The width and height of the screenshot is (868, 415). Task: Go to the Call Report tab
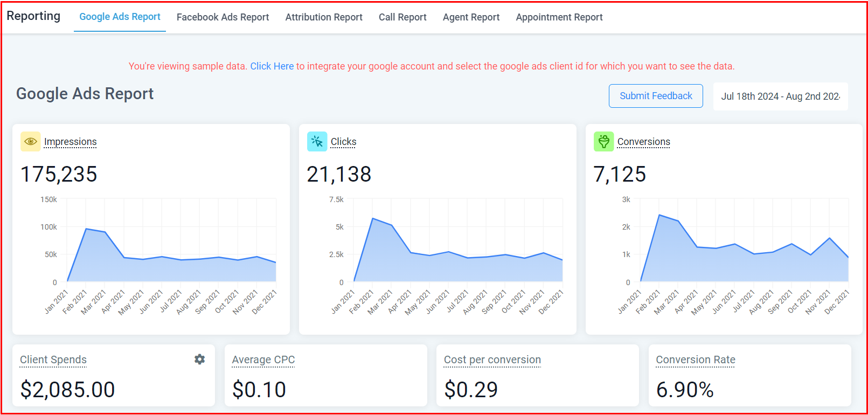pyautogui.click(x=402, y=17)
